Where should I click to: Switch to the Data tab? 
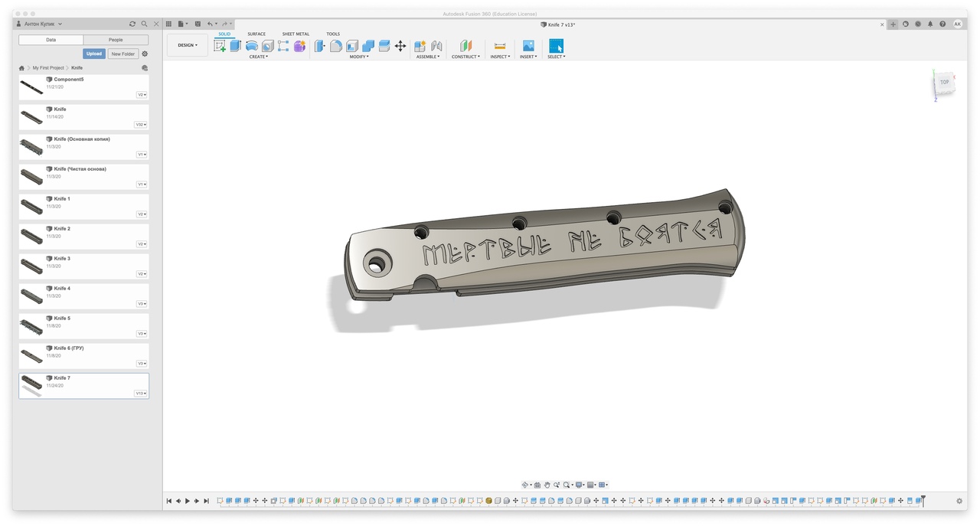51,40
